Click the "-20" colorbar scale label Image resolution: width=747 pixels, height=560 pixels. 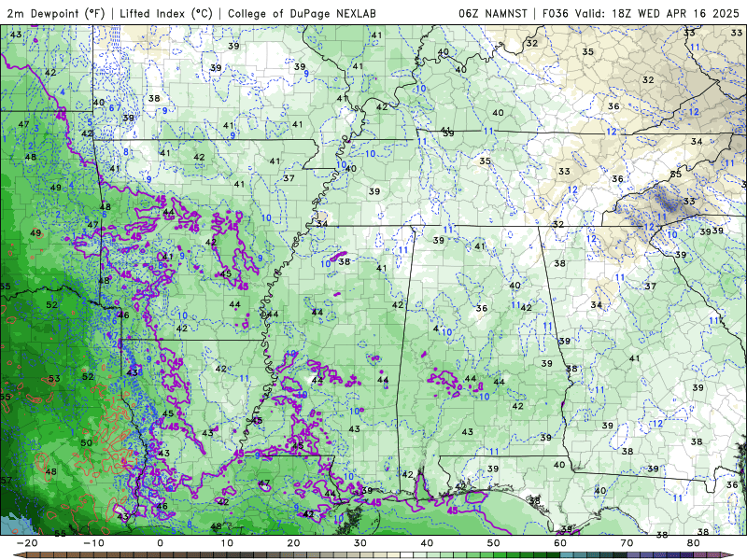click(x=27, y=543)
